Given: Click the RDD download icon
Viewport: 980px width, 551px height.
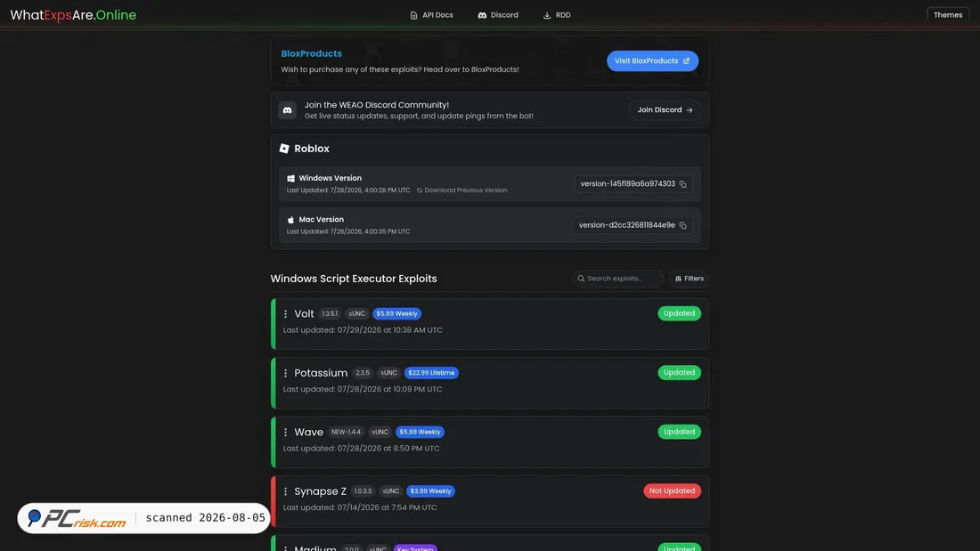Looking at the screenshot, I should (547, 15).
